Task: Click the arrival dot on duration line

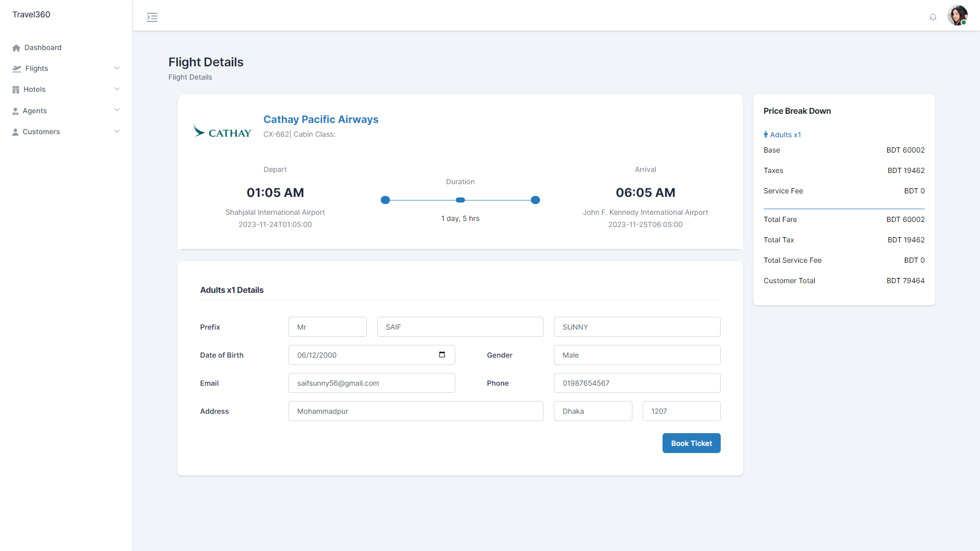Action: point(535,200)
